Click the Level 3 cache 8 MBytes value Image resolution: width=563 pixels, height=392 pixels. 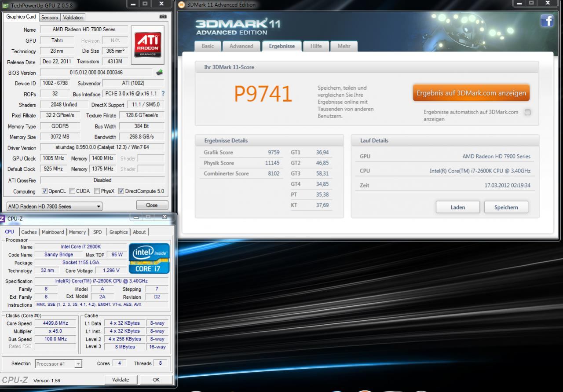[125, 347]
